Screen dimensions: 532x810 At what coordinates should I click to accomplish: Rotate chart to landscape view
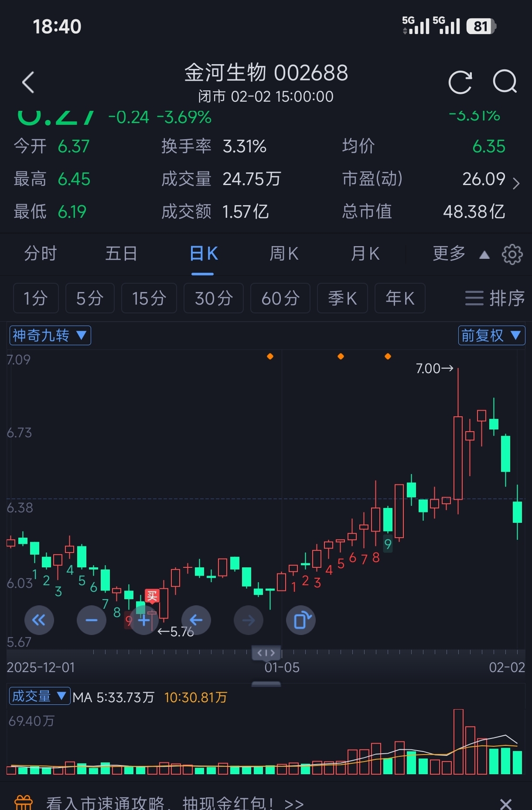[301, 620]
